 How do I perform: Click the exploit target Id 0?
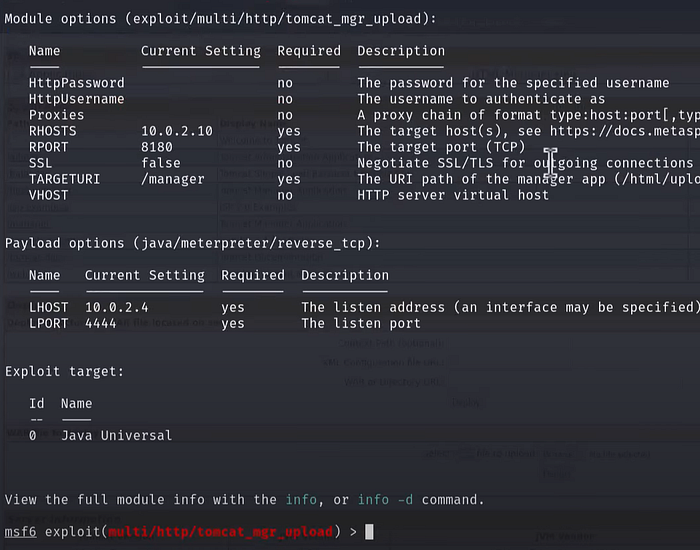[x=33, y=436]
